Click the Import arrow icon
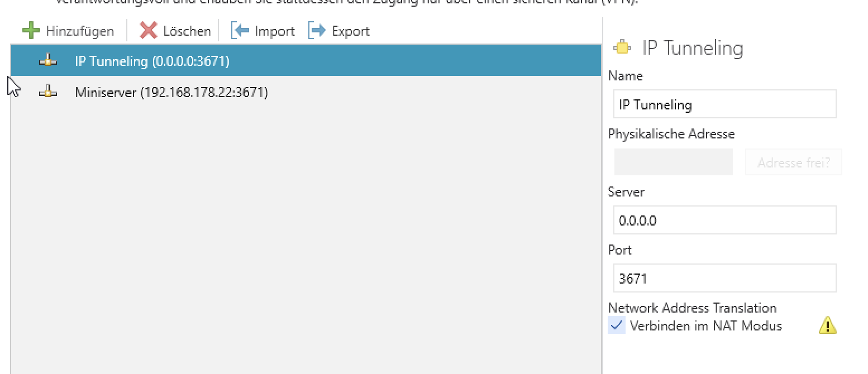868x374 pixels. [240, 31]
